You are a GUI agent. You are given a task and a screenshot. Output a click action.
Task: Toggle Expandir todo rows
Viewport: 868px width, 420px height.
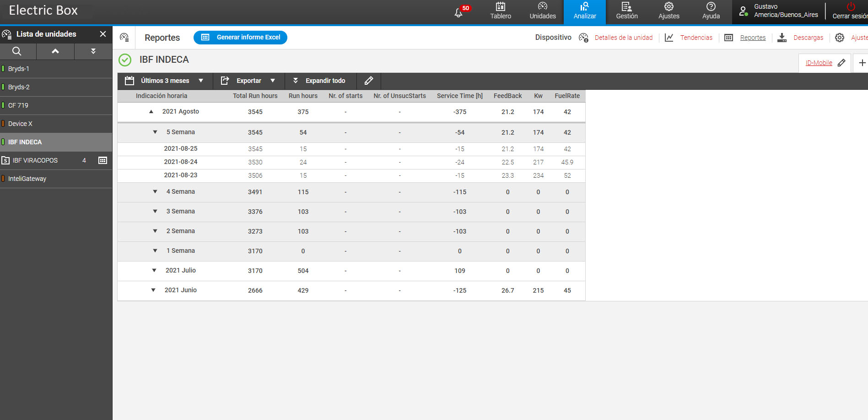pos(319,81)
